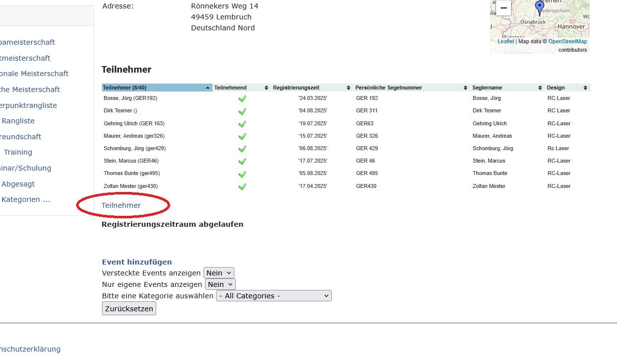
Task: Click the Event hinzufügen link
Action: tap(137, 262)
